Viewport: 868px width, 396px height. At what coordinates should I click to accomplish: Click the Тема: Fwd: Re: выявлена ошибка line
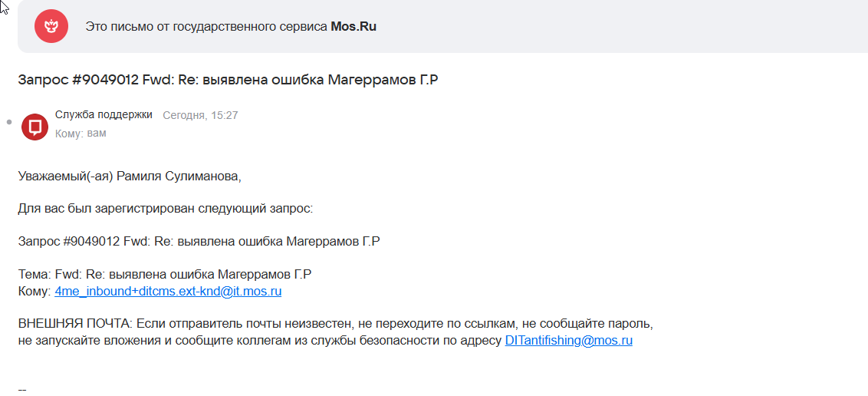[x=165, y=274]
